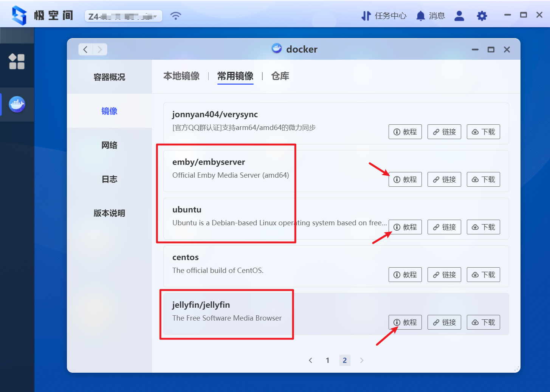550x392 pixels.
Task: Click the next page arrow in pagination
Action: (361, 360)
